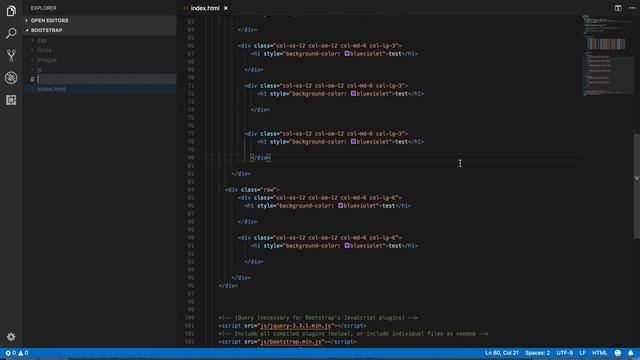Viewport: 640px width, 360px height.
Task: Open the Search view in activity bar
Action: click(x=11, y=33)
